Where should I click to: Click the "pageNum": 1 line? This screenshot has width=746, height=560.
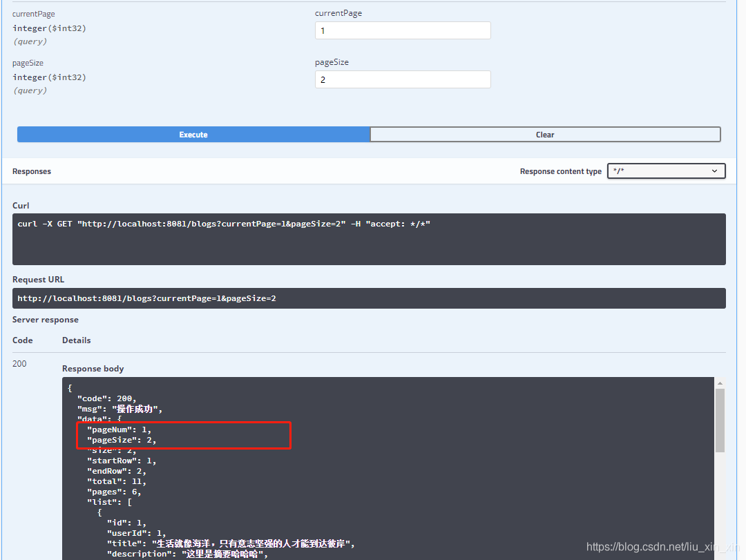(119, 429)
